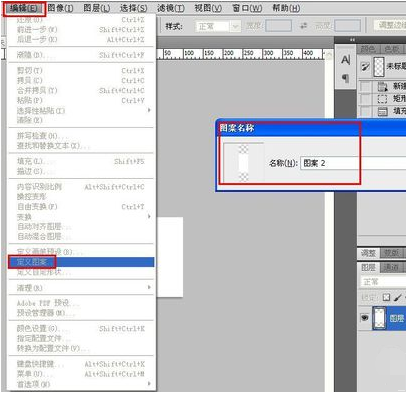
Task: Open the 选择(S) menu
Action: (x=133, y=8)
